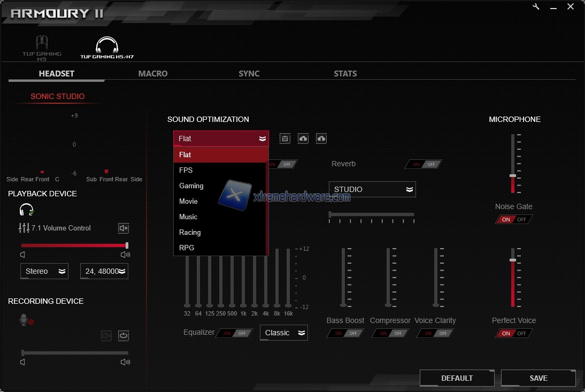This screenshot has height=392, width=585.
Task: Toggle the Bass Boost switch
Action: point(345,333)
